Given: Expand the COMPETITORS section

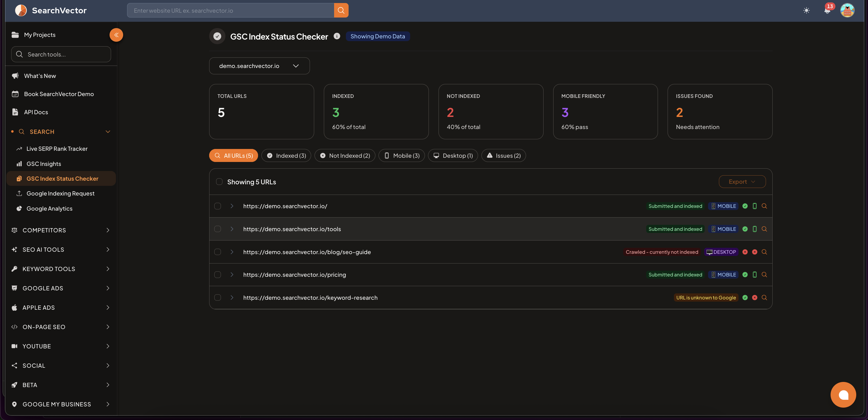Looking at the screenshot, I should pos(61,230).
